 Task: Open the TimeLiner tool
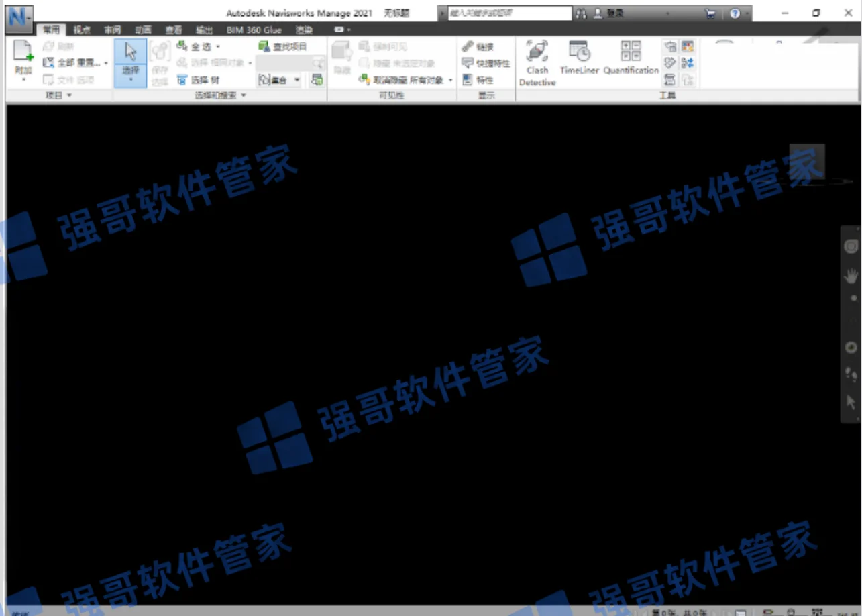579,58
